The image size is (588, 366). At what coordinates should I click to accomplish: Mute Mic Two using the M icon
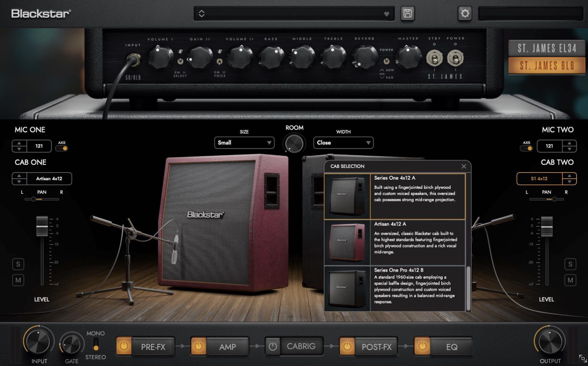click(x=570, y=280)
